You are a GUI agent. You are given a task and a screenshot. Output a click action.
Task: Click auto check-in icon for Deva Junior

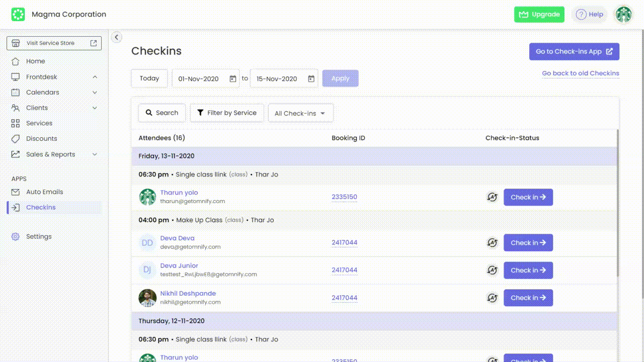coord(492,270)
